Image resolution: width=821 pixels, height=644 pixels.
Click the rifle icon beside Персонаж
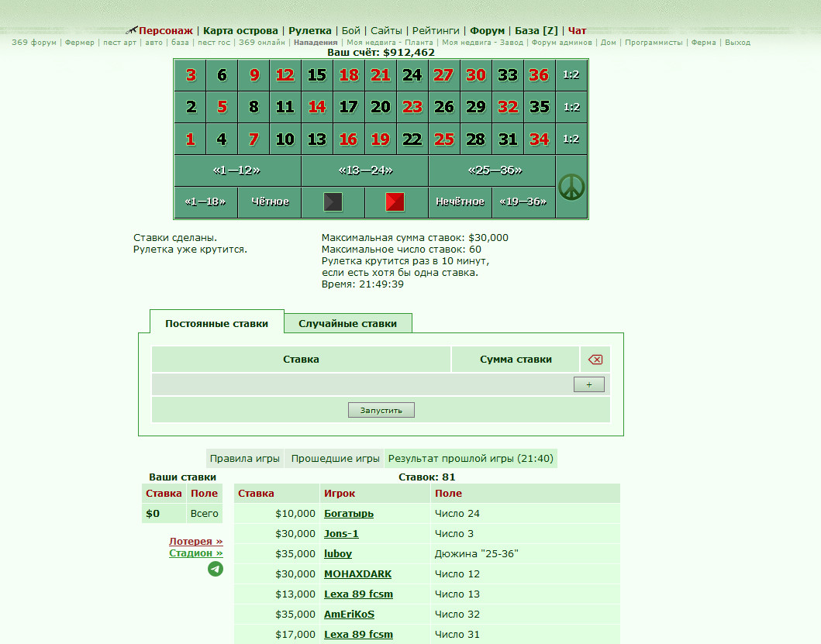[132, 30]
